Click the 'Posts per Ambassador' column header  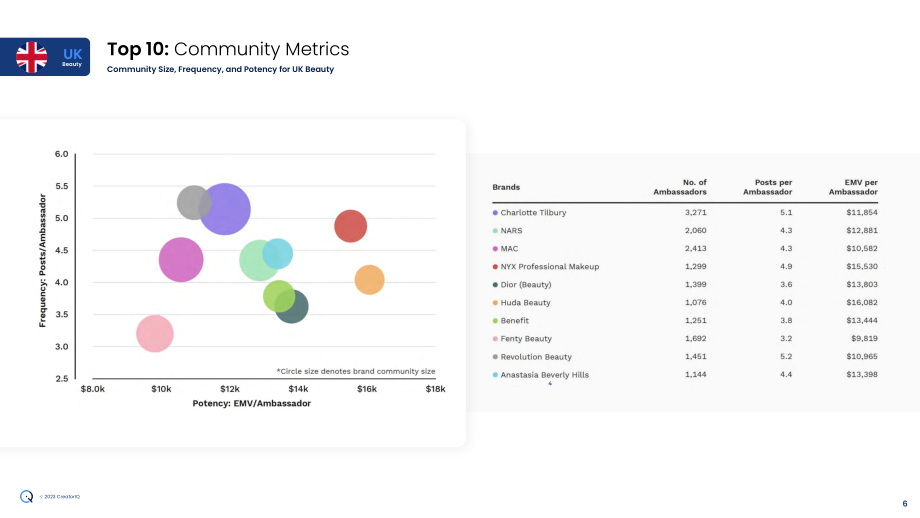[767, 187]
